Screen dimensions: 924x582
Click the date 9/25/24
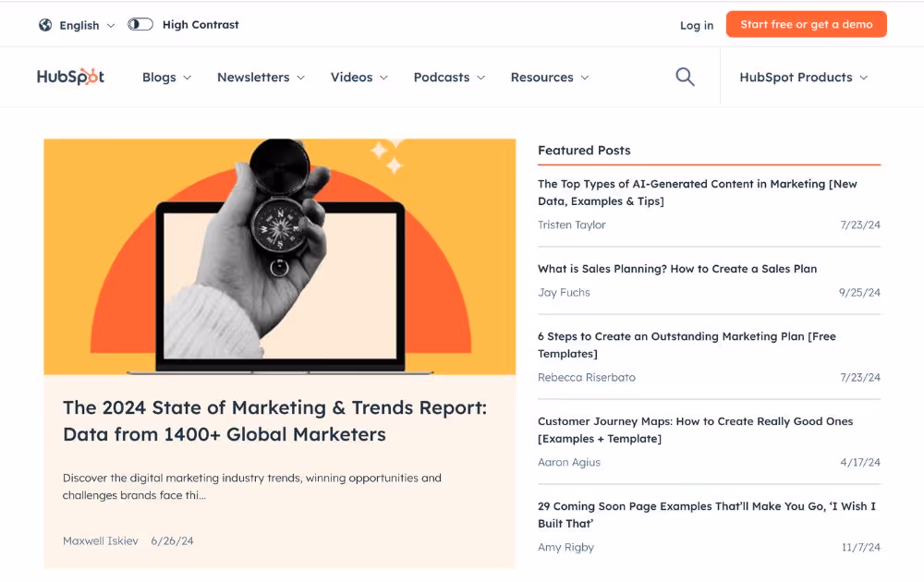pyautogui.click(x=859, y=292)
